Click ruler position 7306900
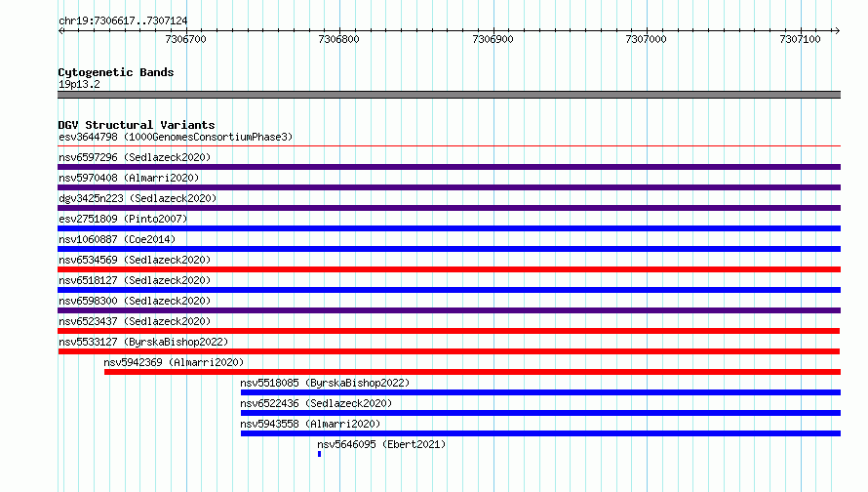 (x=493, y=39)
